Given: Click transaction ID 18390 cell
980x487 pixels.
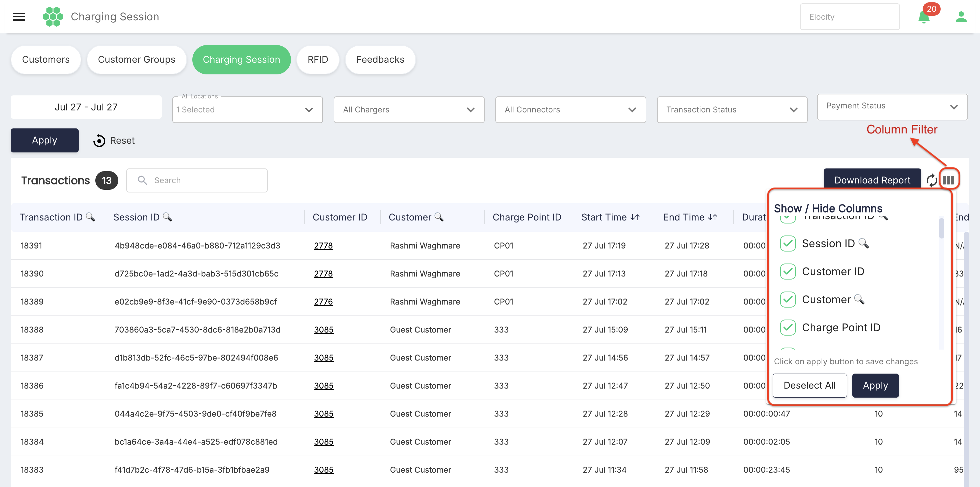Looking at the screenshot, I should [32, 274].
